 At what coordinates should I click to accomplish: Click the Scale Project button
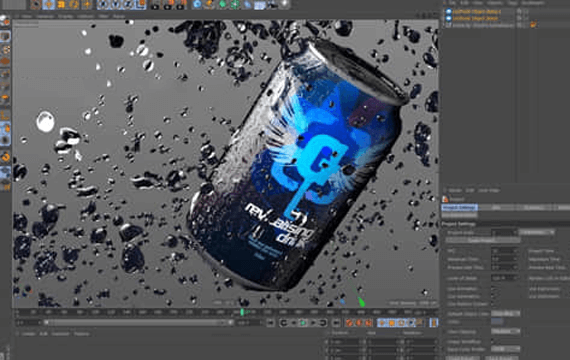click(x=482, y=240)
